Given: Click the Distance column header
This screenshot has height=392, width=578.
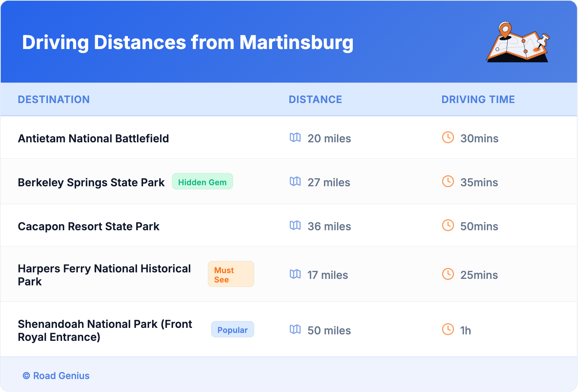Looking at the screenshot, I should point(315,99).
